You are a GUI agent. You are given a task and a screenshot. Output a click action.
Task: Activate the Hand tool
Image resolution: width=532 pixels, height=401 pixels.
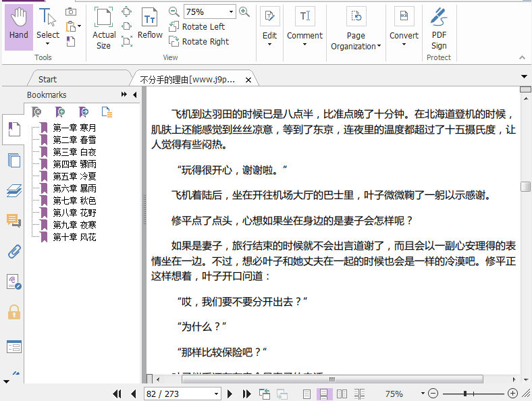(x=19, y=27)
